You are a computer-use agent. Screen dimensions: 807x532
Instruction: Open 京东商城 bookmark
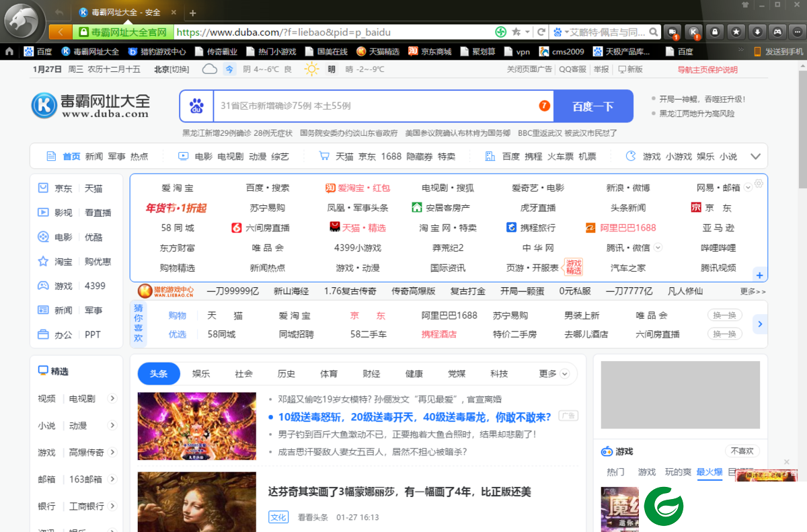click(429, 51)
